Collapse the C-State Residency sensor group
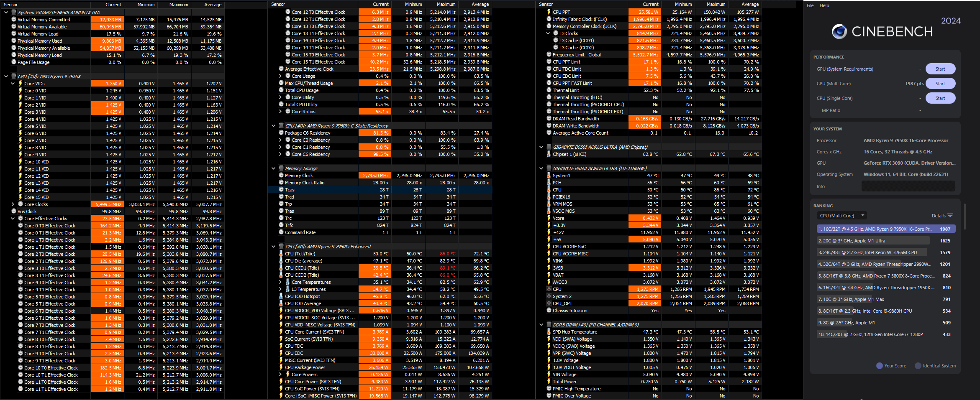Image resolution: width=980 pixels, height=400 pixels. [274, 126]
